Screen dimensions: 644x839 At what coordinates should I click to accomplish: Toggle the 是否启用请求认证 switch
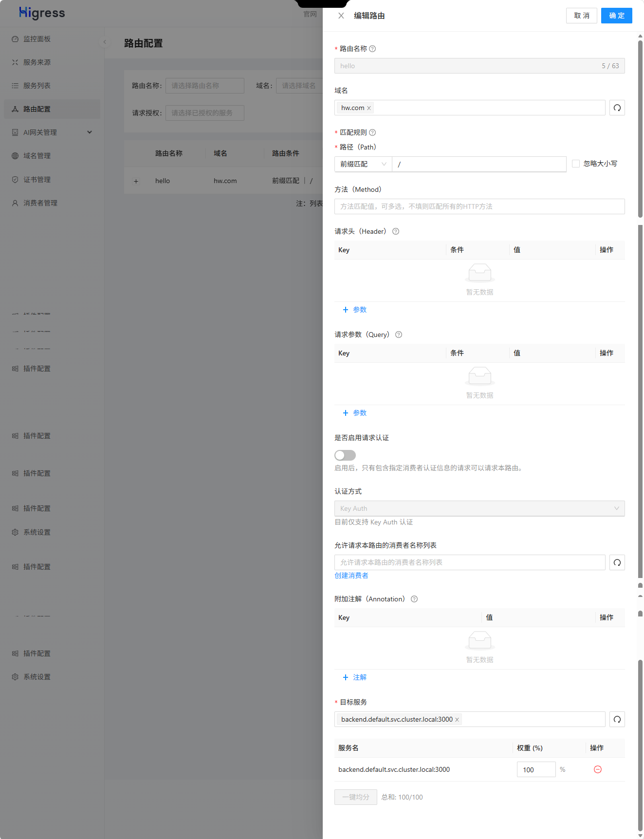click(x=345, y=455)
